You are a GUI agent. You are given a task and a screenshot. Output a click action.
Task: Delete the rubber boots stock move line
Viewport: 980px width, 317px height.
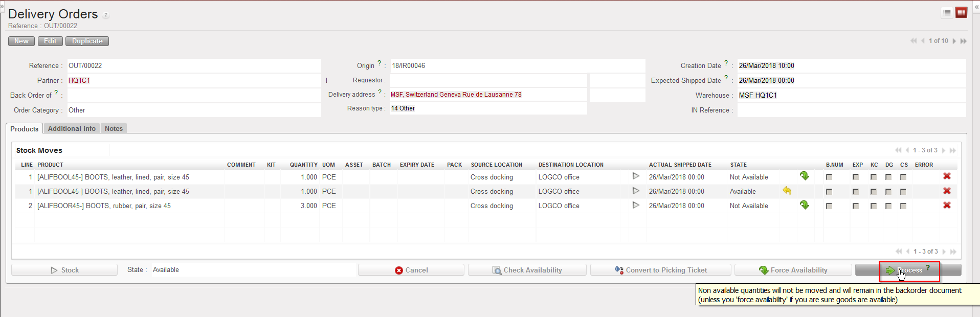[947, 205]
